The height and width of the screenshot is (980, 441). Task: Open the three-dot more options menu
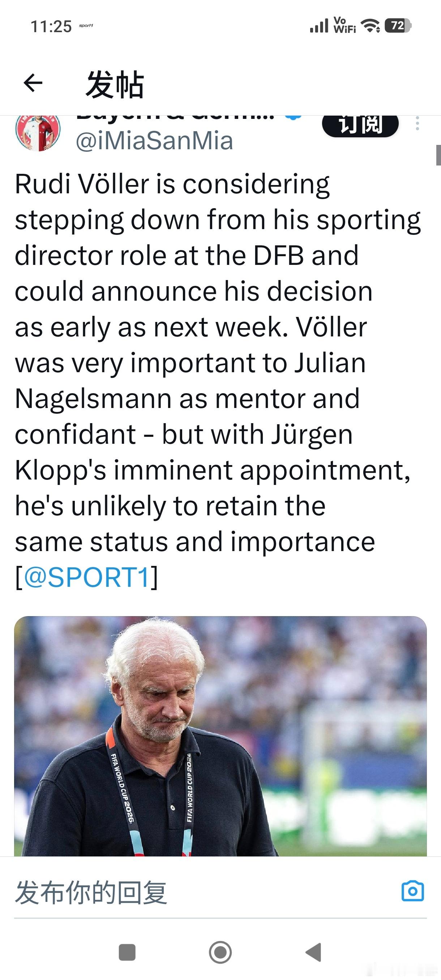coord(418,124)
